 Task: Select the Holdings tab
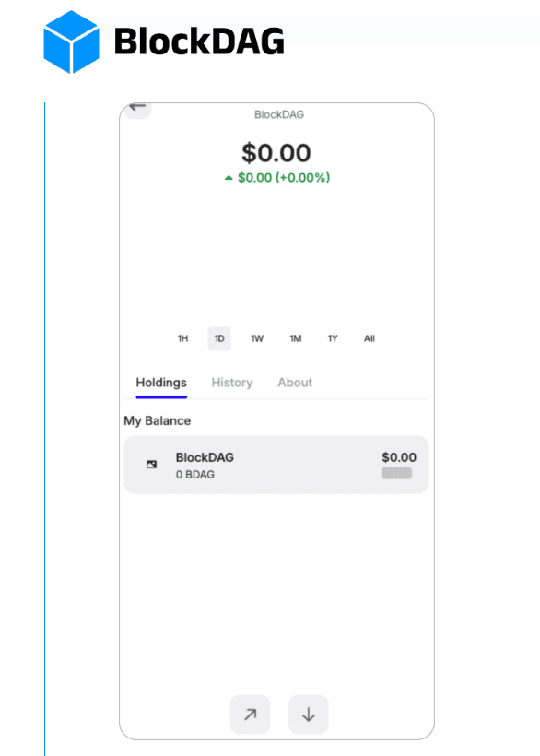click(160, 383)
